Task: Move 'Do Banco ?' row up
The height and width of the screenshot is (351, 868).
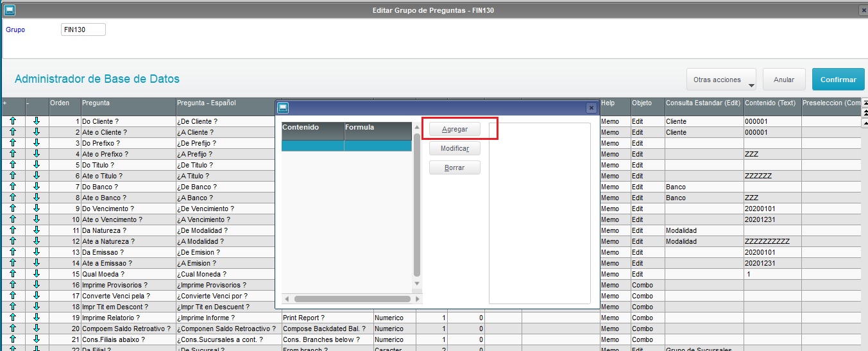Action: pos(13,187)
